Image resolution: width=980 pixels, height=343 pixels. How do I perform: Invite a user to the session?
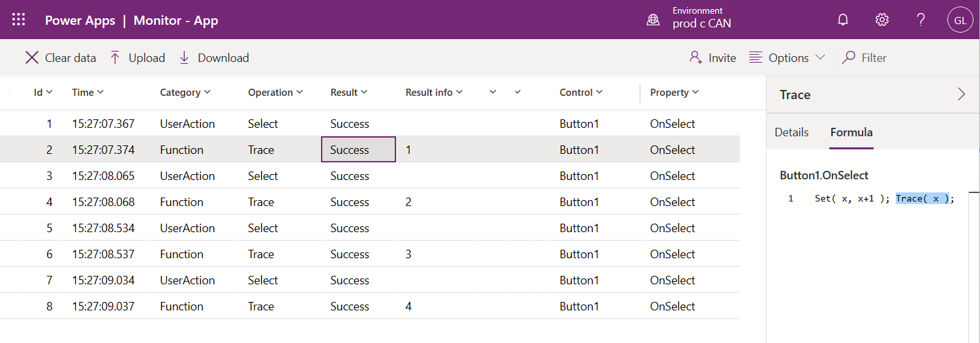coord(712,57)
